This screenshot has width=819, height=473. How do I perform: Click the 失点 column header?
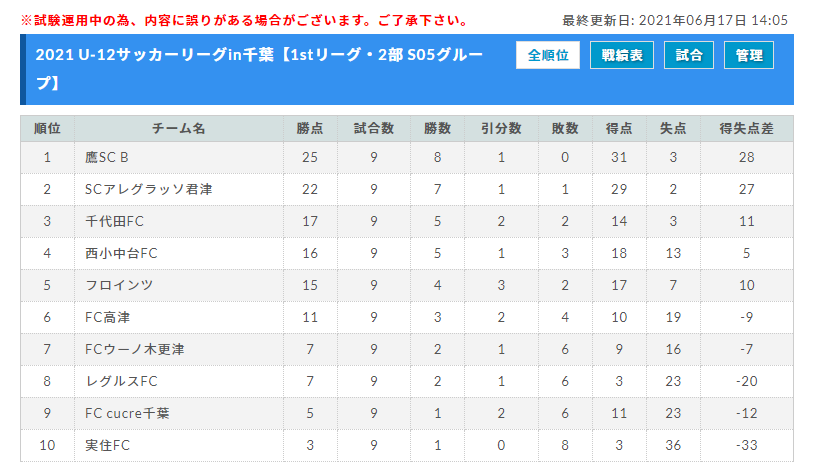(x=673, y=128)
